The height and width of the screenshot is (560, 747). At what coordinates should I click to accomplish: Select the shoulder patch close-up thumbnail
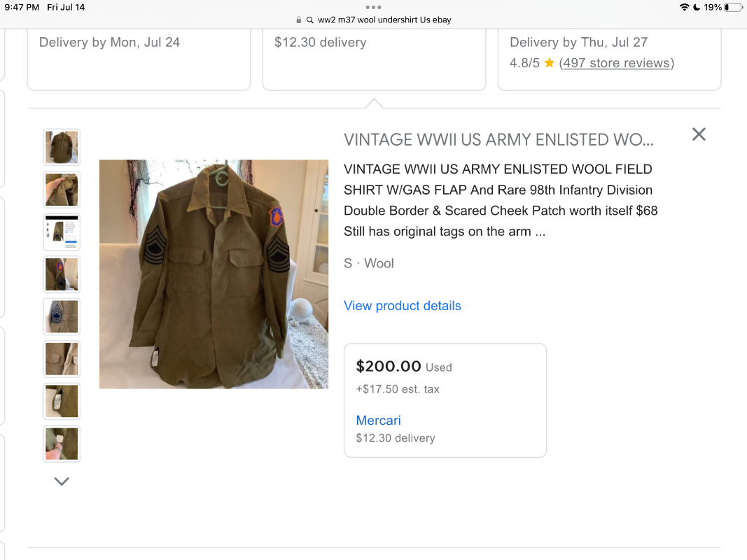click(62, 274)
